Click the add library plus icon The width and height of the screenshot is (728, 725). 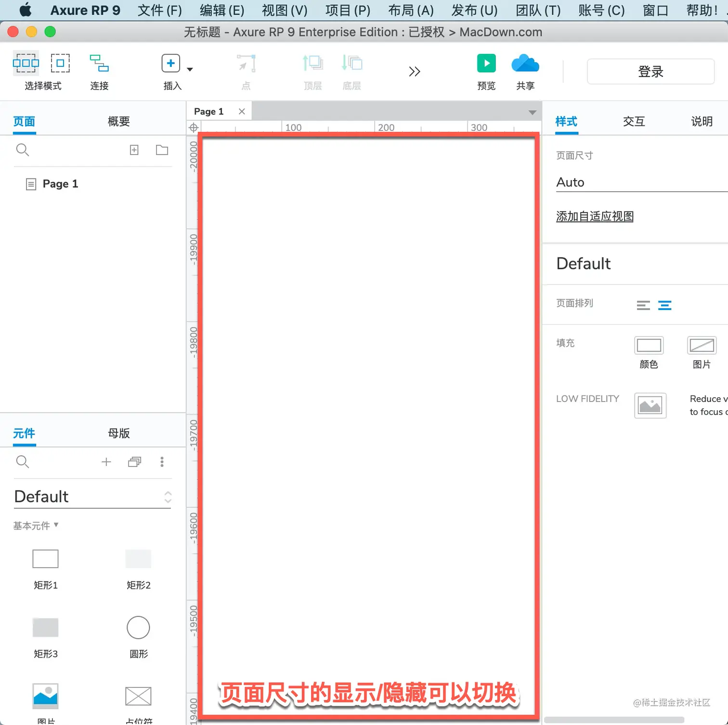(x=106, y=462)
